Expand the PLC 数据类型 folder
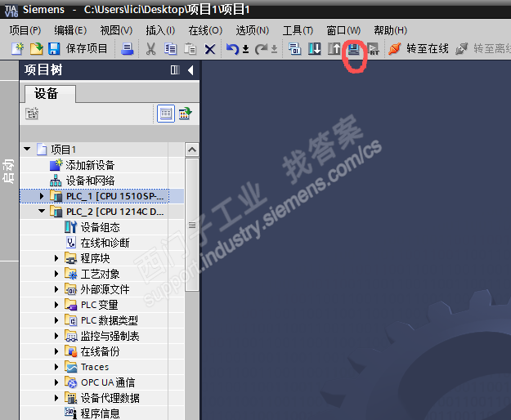The image size is (511, 420). (56, 320)
